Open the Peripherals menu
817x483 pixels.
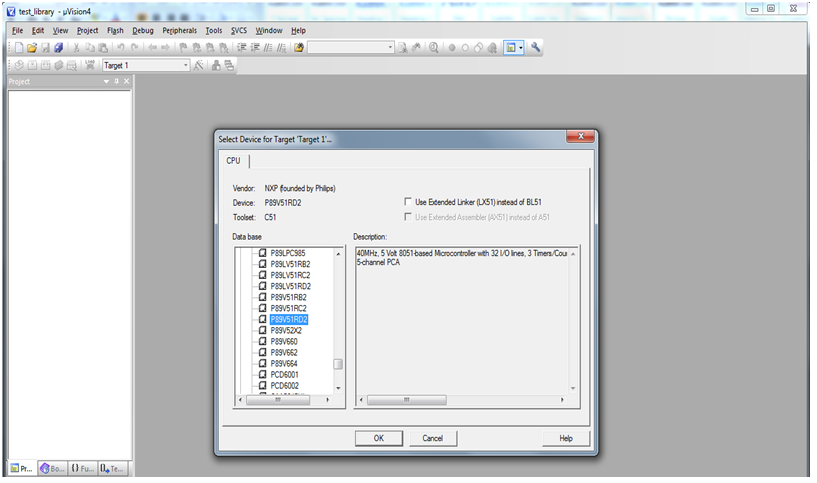tap(179, 30)
